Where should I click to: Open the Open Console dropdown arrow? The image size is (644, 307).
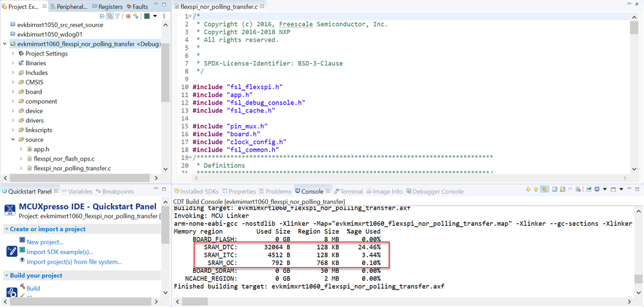[x=621, y=189]
